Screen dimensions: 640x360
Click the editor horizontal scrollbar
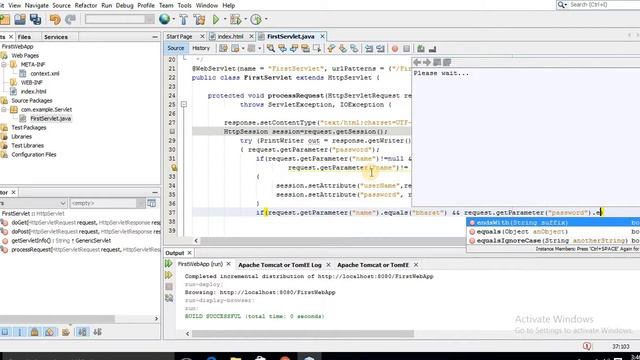point(333,240)
